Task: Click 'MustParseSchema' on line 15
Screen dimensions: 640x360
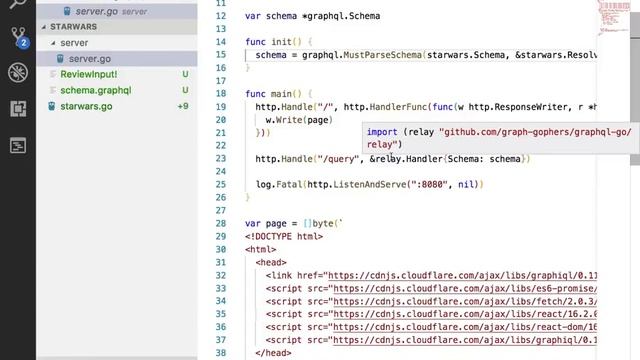Action: point(382,55)
